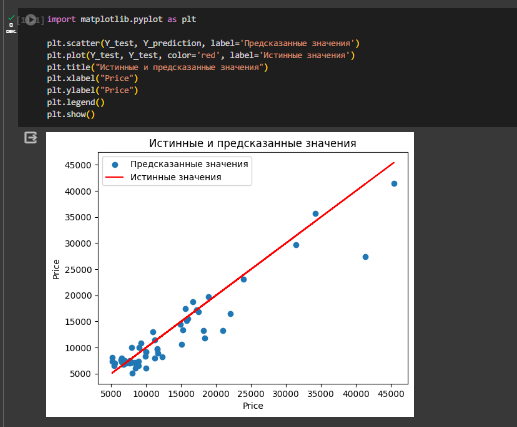Click the plt.legend() line

pyautogui.click(x=76, y=102)
